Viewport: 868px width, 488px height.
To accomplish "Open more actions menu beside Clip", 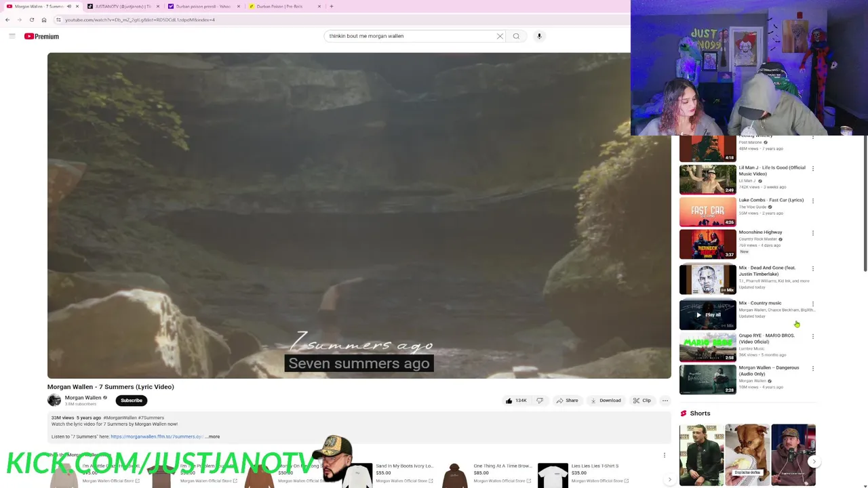I will (x=665, y=401).
